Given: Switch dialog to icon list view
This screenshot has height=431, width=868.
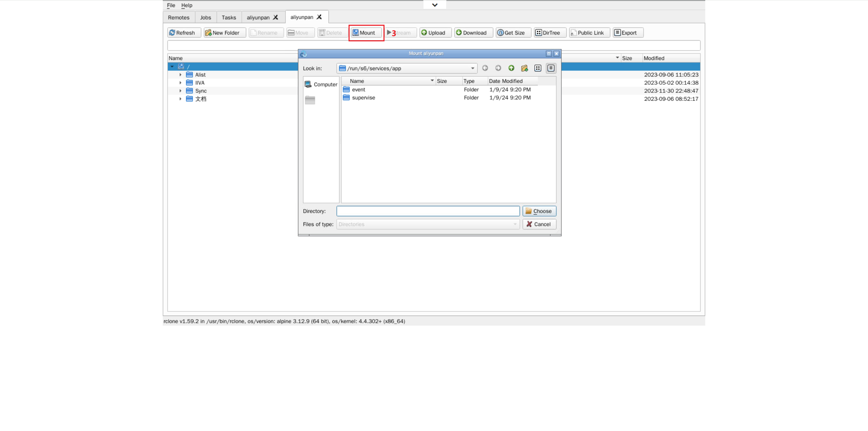Looking at the screenshot, I should [538, 68].
